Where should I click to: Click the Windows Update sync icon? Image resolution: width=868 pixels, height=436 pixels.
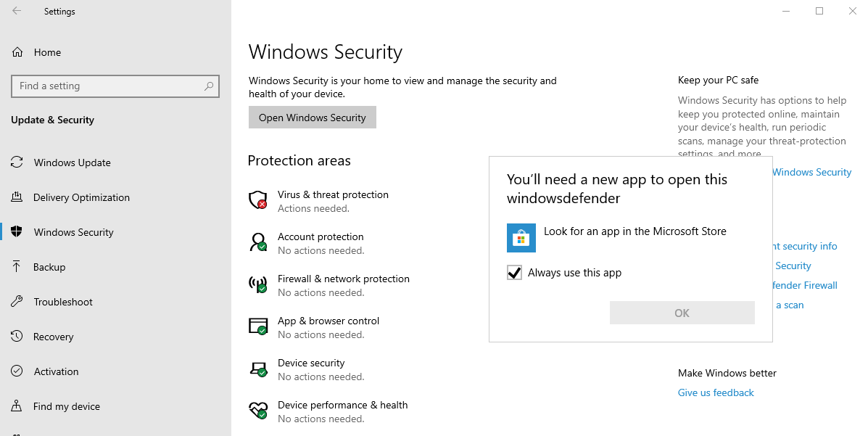point(17,163)
